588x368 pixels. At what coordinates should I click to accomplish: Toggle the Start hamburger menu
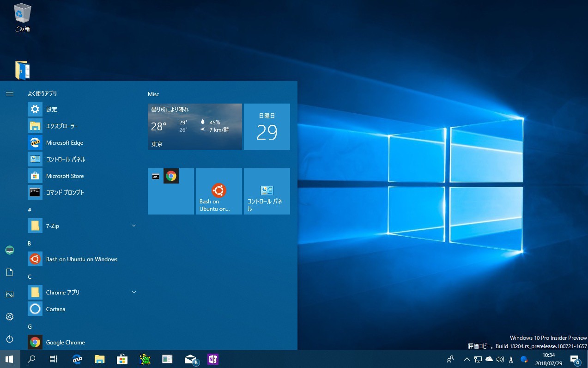coord(10,94)
